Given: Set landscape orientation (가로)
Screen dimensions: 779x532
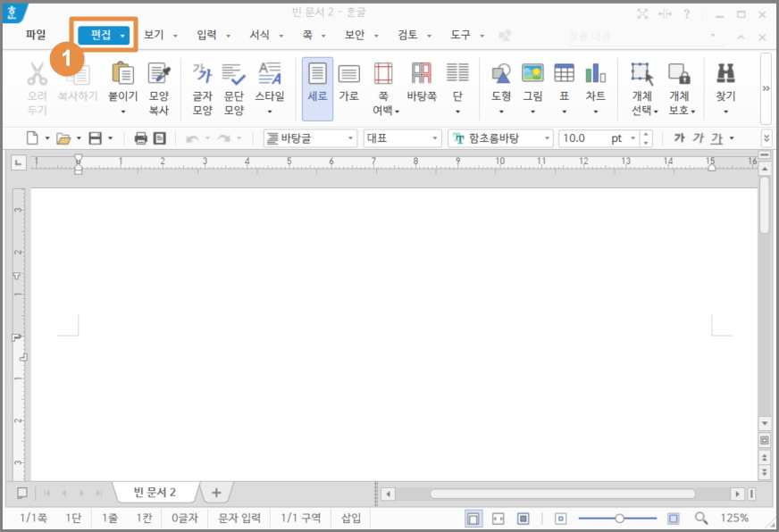Looking at the screenshot, I should tap(348, 73).
